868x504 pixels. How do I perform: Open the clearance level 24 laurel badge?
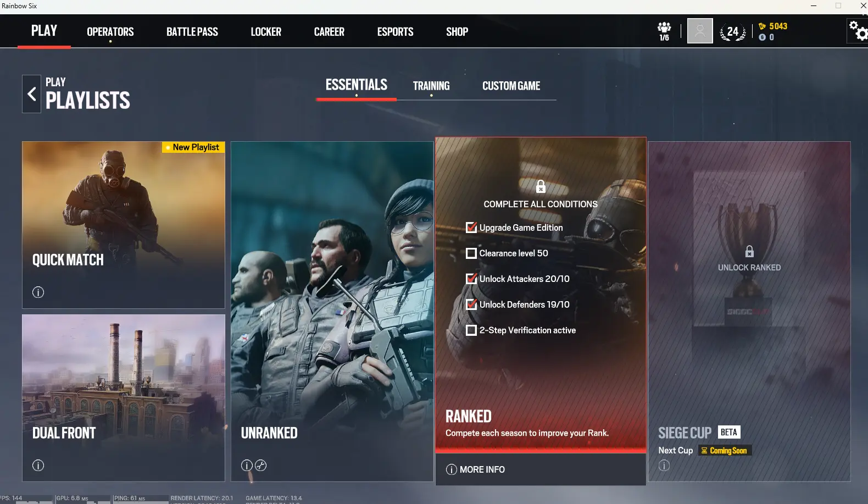[x=733, y=32]
